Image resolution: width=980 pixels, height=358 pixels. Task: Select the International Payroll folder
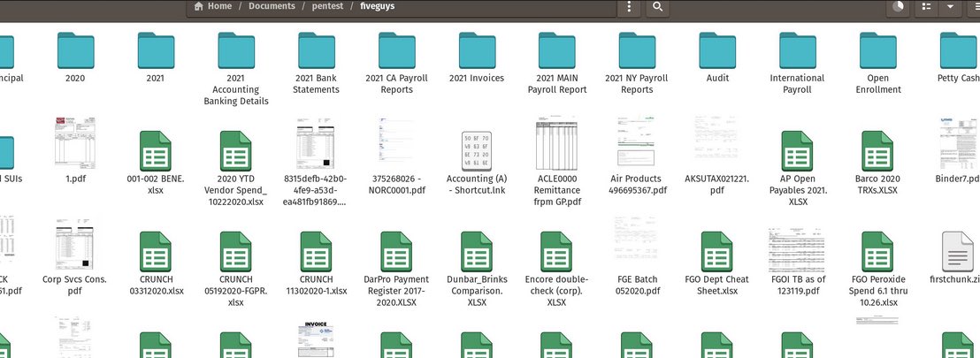[798, 50]
